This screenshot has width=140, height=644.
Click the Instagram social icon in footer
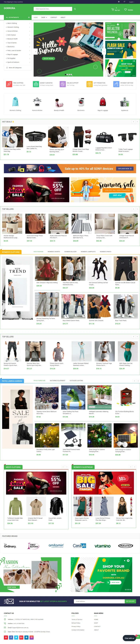click(32, 637)
